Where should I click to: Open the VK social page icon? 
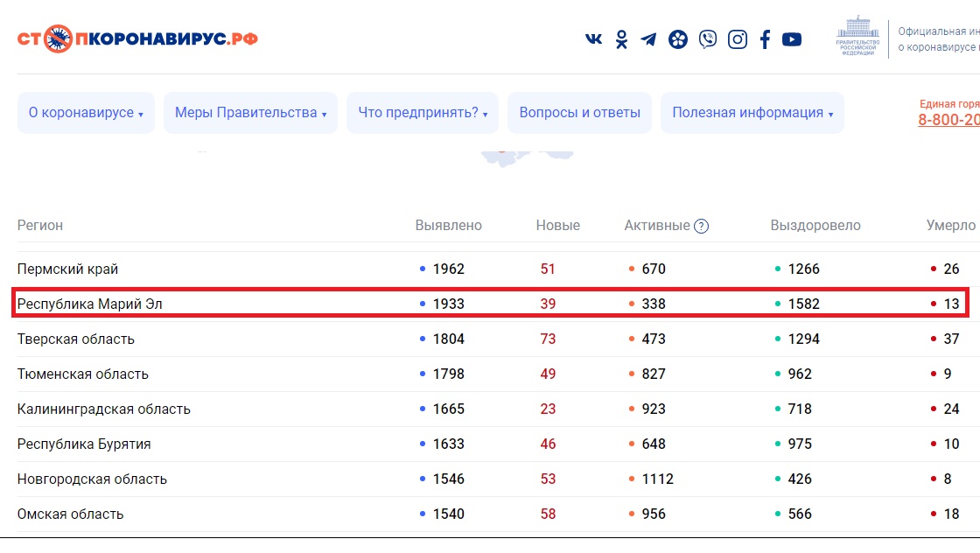click(x=593, y=39)
